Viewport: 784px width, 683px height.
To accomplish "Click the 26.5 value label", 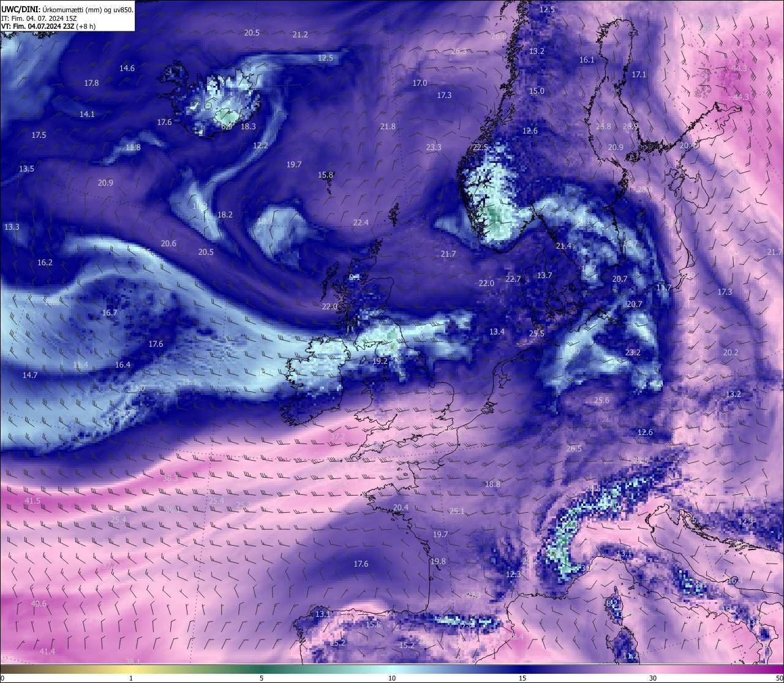I will point(574,449).
